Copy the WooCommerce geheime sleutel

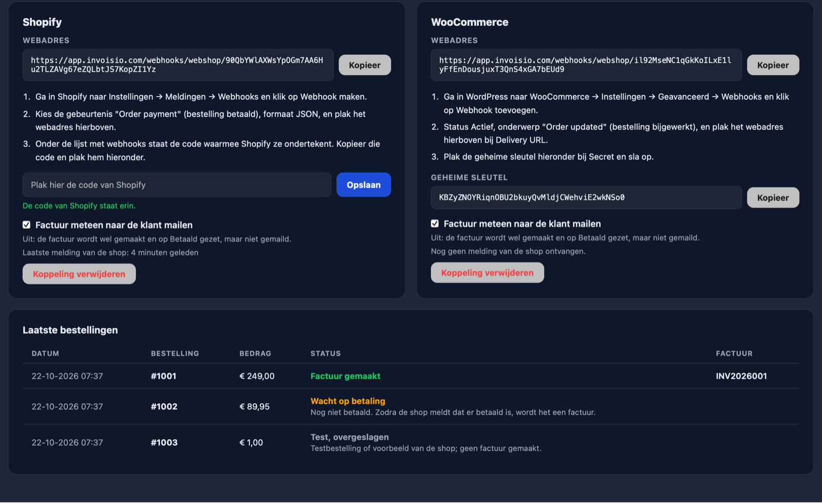[773, 198]
